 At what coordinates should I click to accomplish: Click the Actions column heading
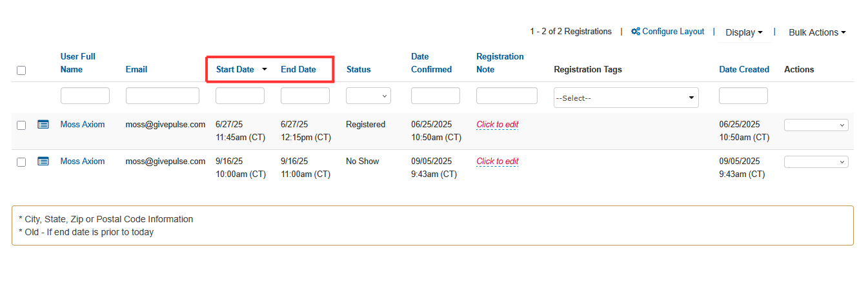coord(799,69)
